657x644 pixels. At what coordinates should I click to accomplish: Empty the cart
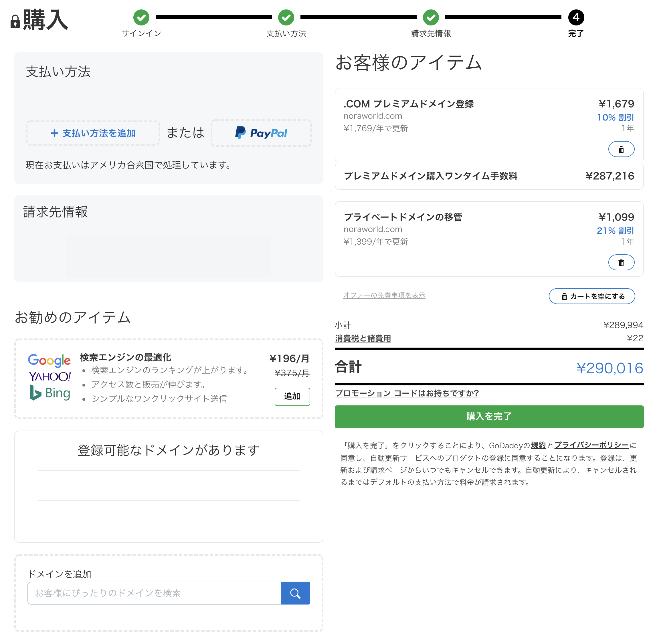(x=591, y=296)
